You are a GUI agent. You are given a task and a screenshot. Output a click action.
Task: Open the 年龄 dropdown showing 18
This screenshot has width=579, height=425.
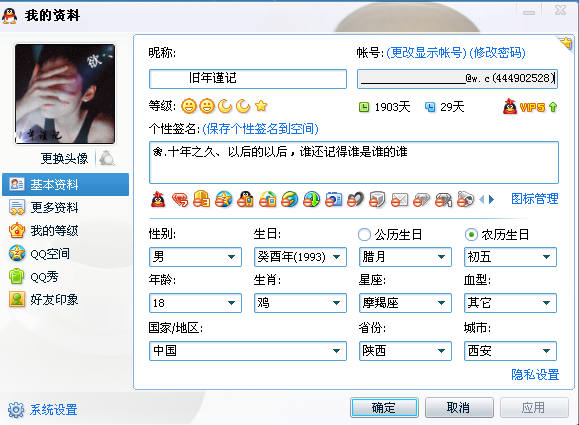195,303
